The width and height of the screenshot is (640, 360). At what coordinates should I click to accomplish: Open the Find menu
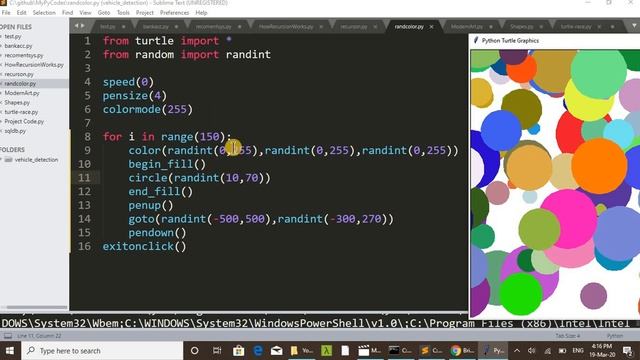(x=67, y=13)
